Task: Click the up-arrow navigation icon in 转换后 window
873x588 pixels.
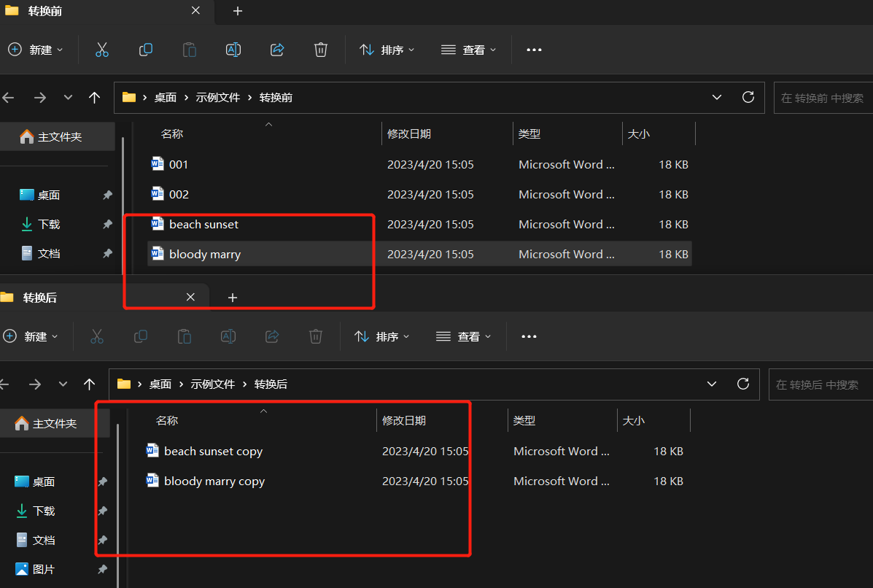Action: [x=89, y=384]
